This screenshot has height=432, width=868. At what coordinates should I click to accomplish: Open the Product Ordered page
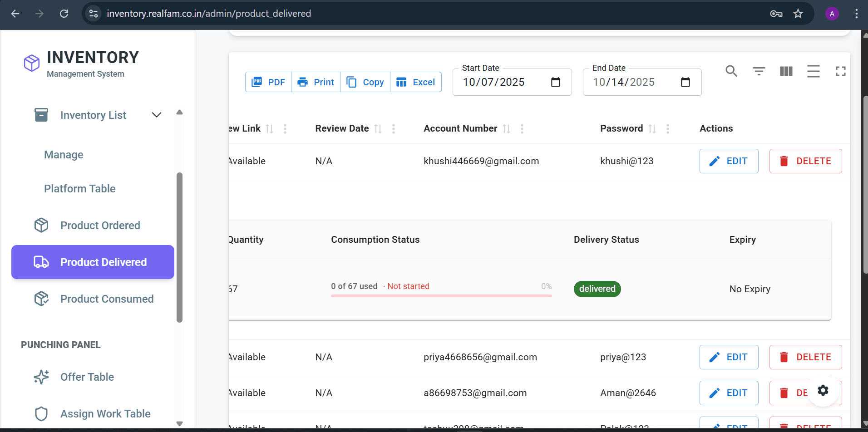(x=100, y=225)
